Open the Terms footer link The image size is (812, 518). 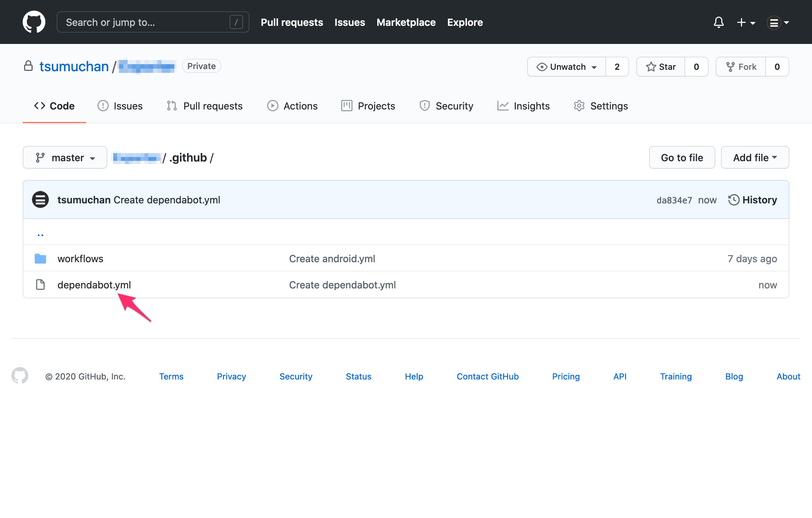tap(171, 376)
